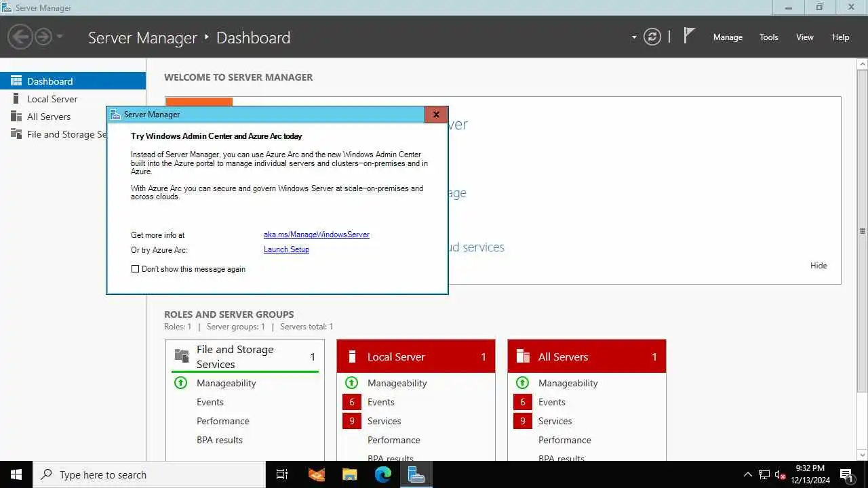Hide the welcome tile

818,266
